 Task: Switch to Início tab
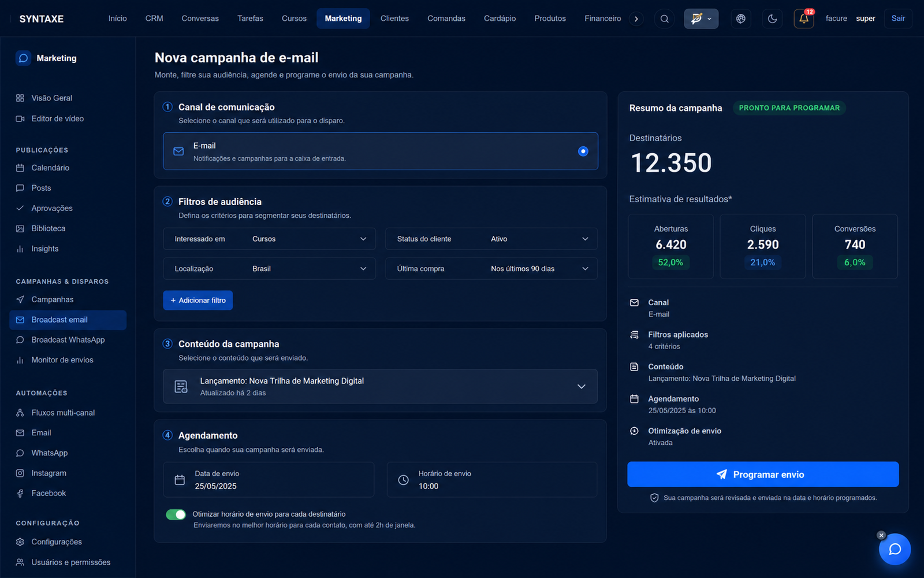117,18
